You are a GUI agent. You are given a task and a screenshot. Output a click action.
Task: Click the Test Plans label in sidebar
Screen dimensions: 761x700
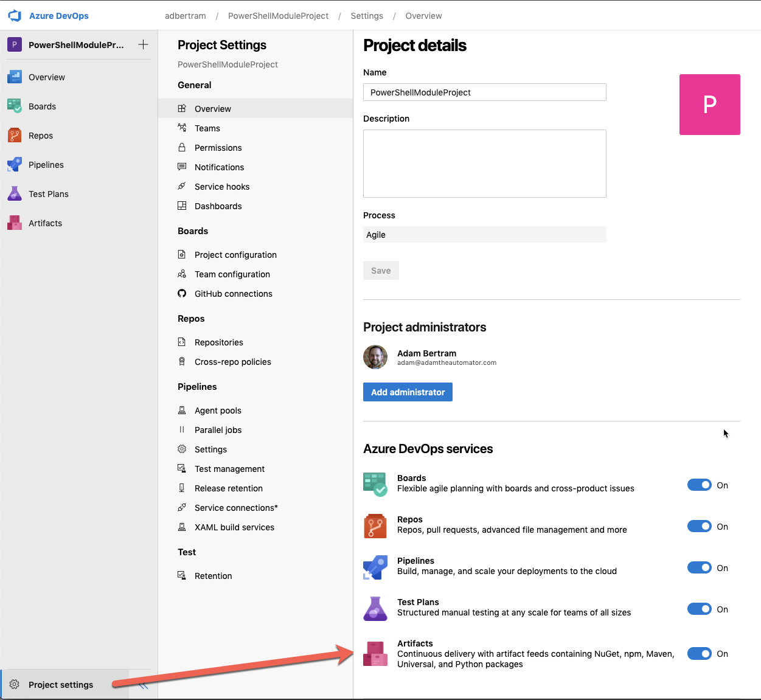[49, 194]
